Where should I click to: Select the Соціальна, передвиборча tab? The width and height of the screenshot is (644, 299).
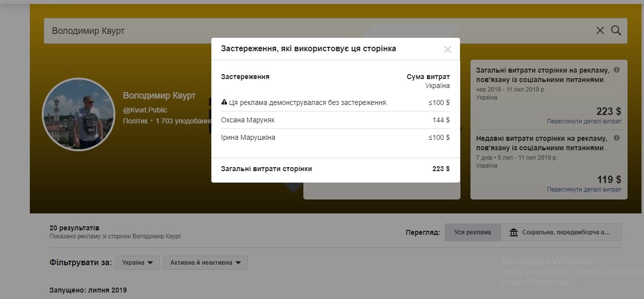tap(561, 232)
